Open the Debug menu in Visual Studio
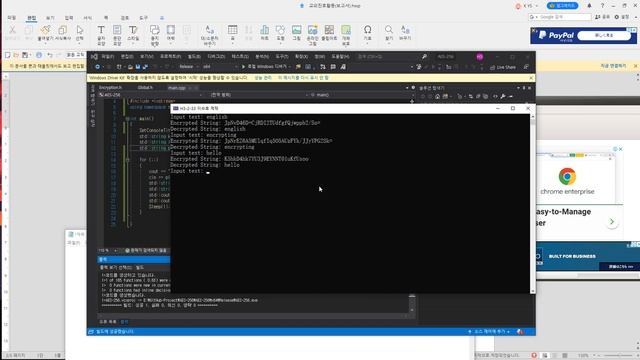Image resolution: width=640 pixels, height=360 pixels. click(216, 56)
